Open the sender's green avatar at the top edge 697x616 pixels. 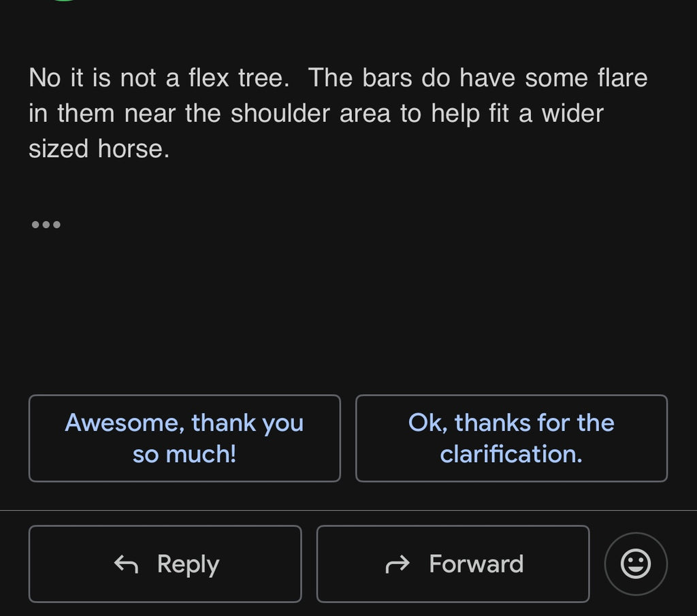(65, 1)
